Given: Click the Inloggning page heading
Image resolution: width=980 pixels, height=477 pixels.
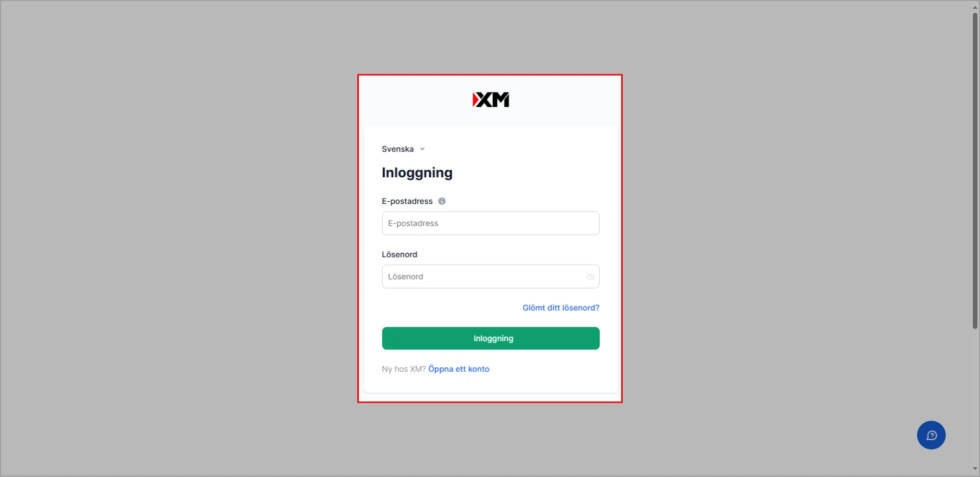Looking at the screenshot, I should (417, 173).
